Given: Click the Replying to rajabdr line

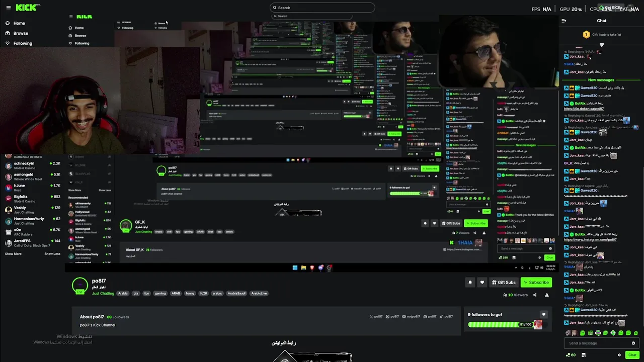Looking at the screenshot, I should (587, 186).
